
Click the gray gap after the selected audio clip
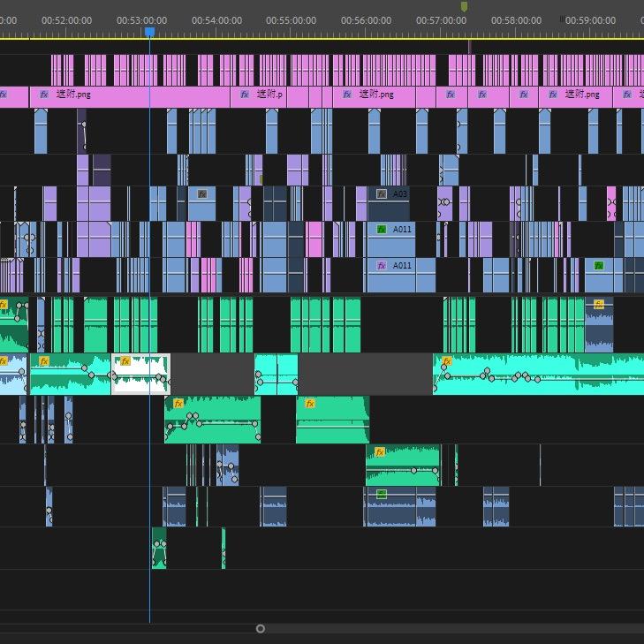pyautogui.click(x=212, y=375)
